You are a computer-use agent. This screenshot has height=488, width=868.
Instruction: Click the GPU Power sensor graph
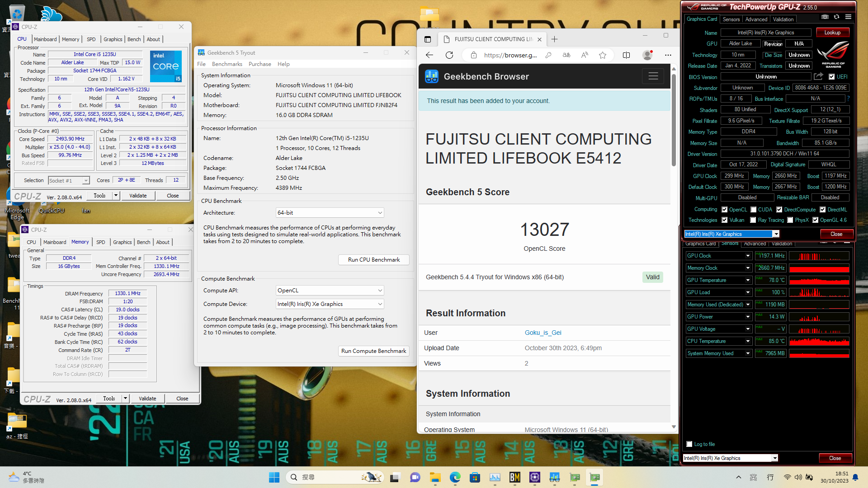819,317
